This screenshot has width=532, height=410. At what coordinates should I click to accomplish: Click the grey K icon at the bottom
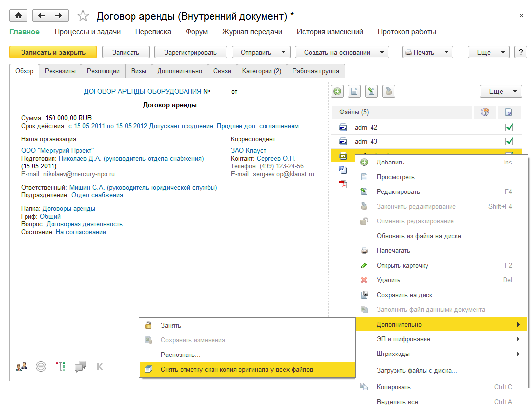[x=100, y=367]
